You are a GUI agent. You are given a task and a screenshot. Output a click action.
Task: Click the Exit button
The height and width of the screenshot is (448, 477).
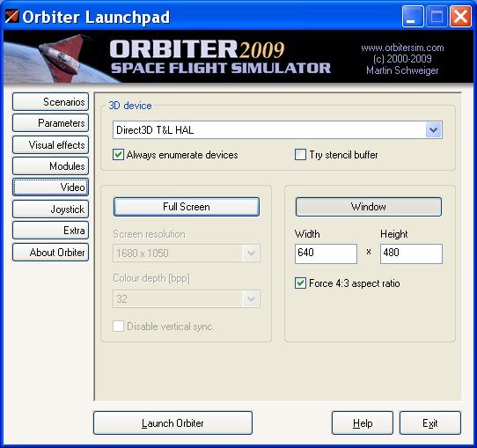[x=430, y=422]
